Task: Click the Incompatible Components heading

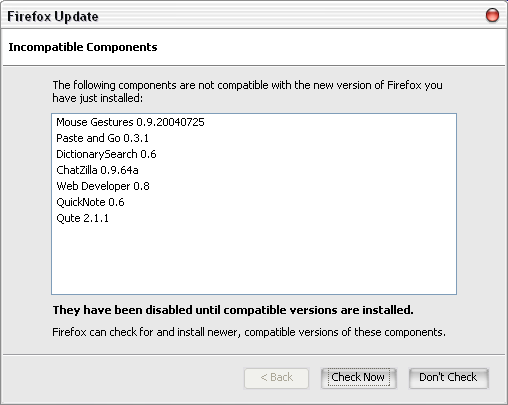Action: click(83, 47)
